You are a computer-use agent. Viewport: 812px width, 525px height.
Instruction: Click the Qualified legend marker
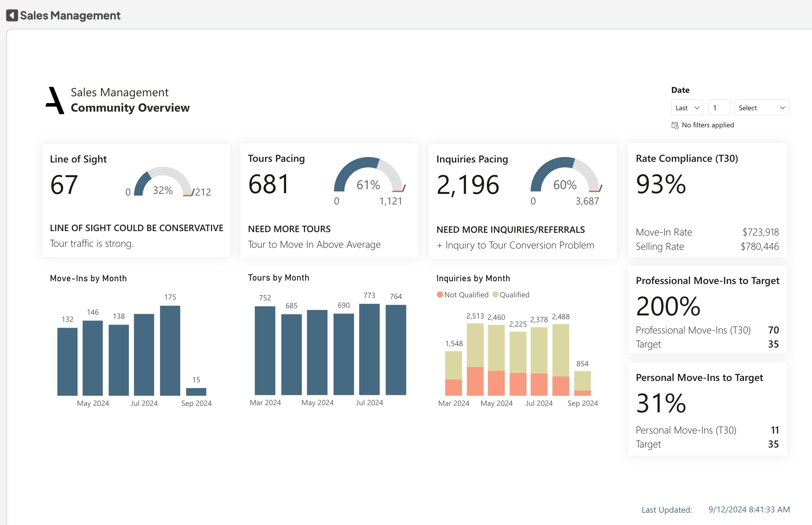[x=495, y=295]
